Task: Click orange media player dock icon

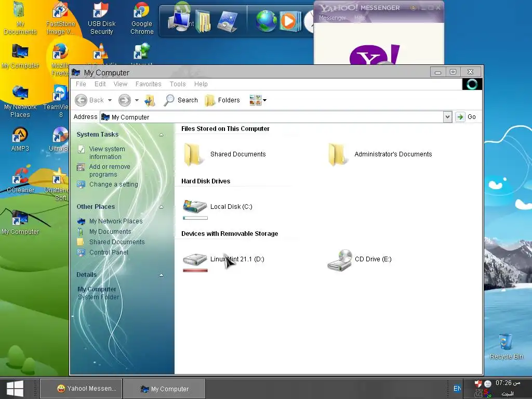Action: point(289,21)
